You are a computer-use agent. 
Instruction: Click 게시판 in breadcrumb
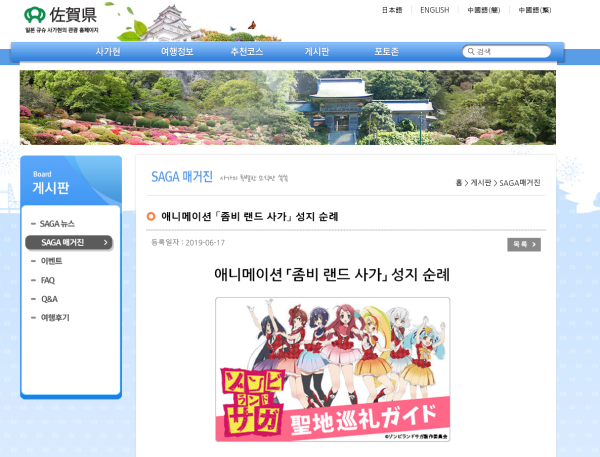tap(481, 183)
